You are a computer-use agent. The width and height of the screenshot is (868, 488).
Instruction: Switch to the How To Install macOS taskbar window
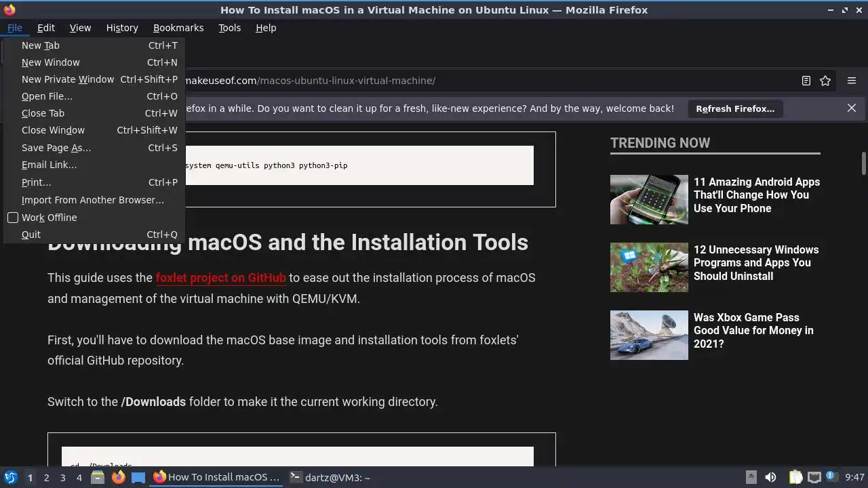click(x=217, y=477)
